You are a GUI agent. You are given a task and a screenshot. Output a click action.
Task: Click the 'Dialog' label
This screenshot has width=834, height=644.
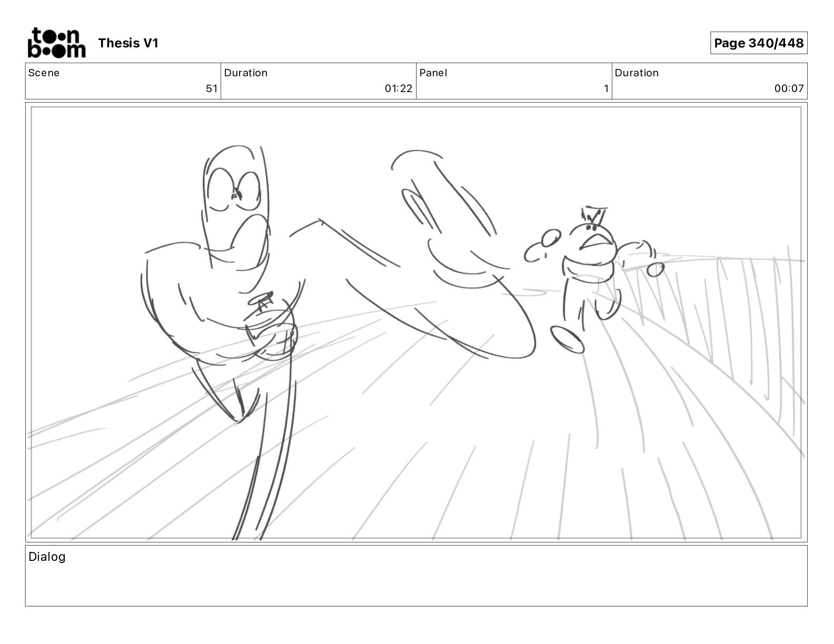pyautogui.click(x=47, y=557)
